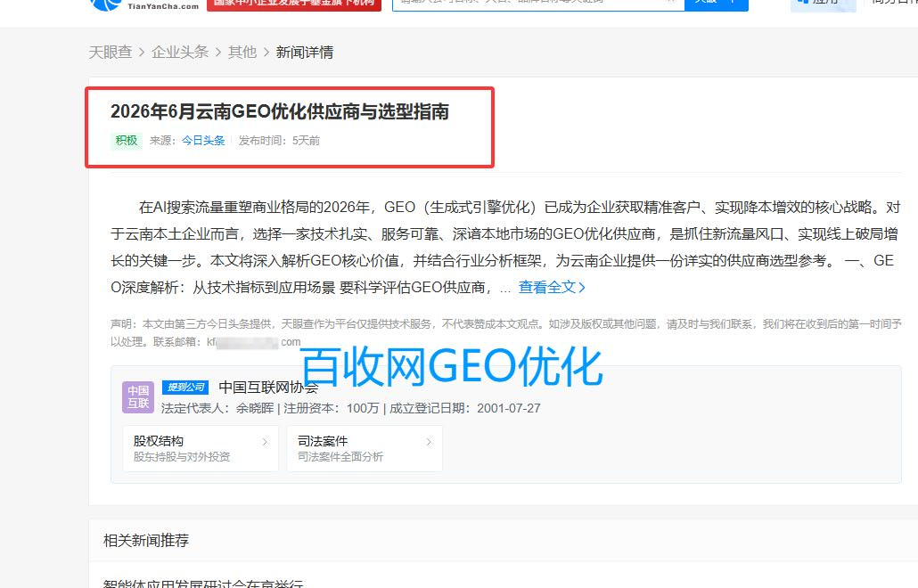The height and width of the screenshot is (588, 918).
Task: Click the 中国互联 purple company logo
Action: tap(138, 396)
